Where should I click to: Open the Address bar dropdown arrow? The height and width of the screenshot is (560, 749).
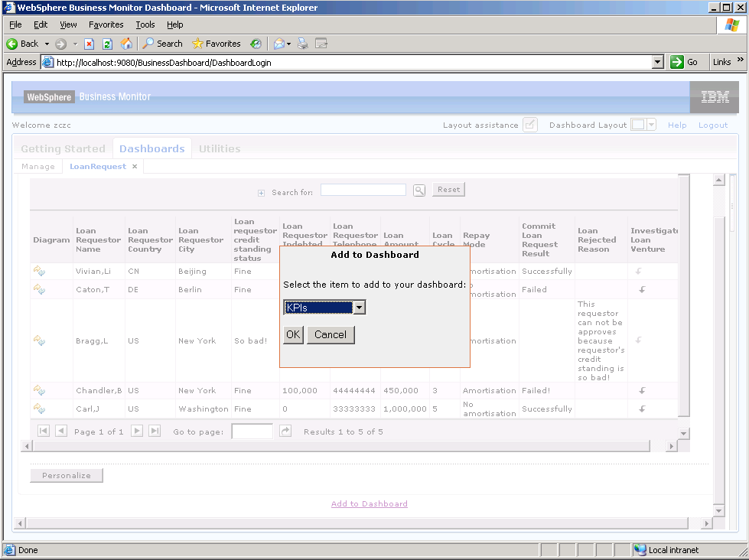coord(658,62)
